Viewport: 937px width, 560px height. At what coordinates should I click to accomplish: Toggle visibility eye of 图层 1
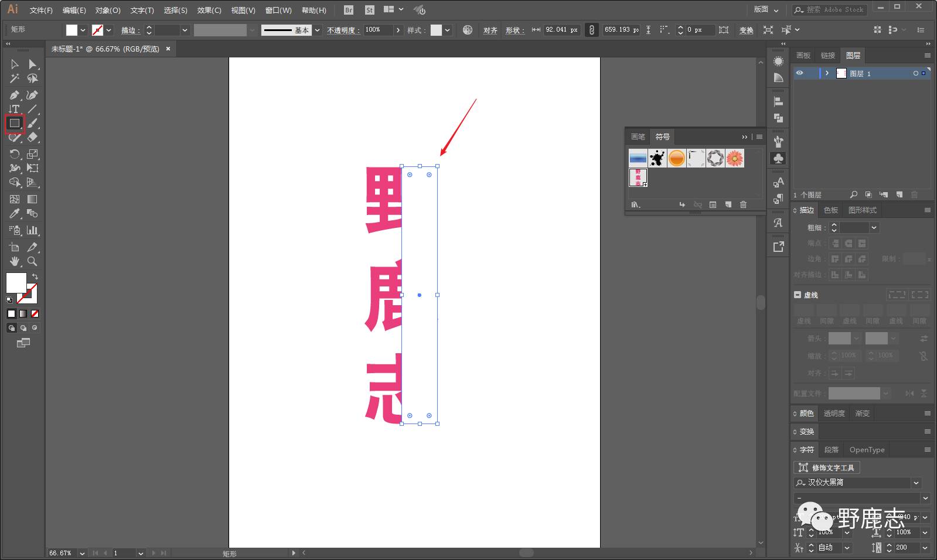tap(799, 73)
